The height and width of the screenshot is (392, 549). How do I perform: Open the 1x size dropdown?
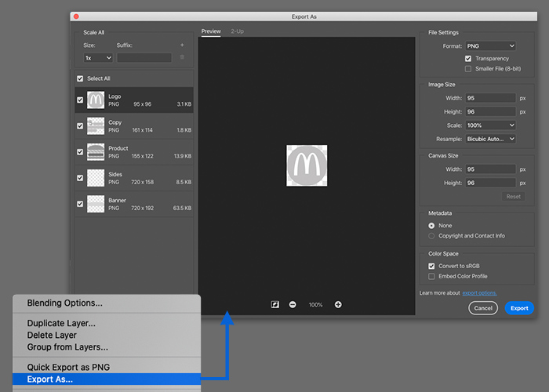click(x=98, y=58)
